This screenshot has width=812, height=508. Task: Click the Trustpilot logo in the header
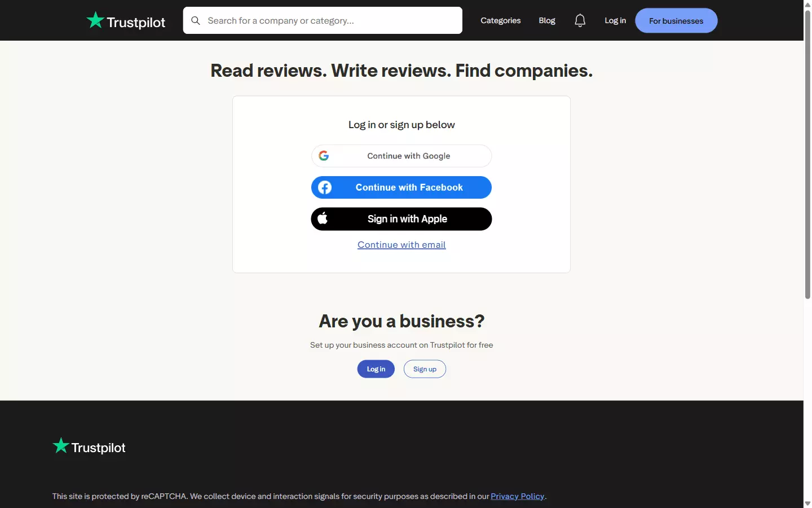pyautogui.click(x=126, y=21)
